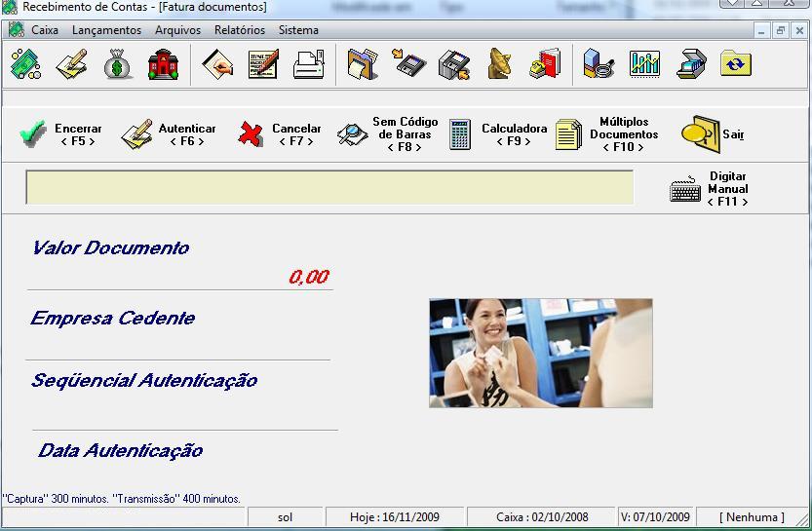Screen dimensions: 812x531
Task: Click the pencil writing on paper toolbar icon
Action: 72,64
